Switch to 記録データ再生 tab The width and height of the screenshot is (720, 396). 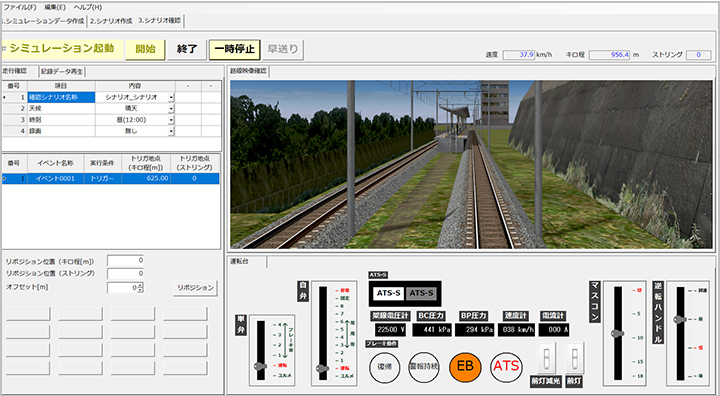coord(62,72)
